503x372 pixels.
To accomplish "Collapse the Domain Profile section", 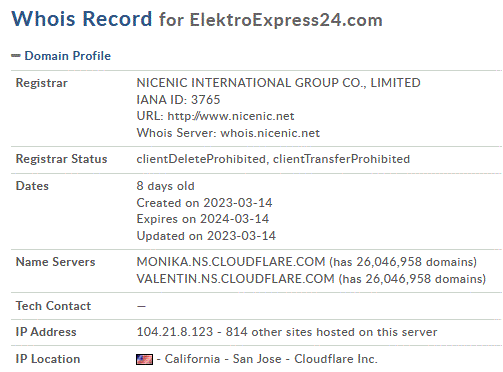I will click(x=68, y=56).
